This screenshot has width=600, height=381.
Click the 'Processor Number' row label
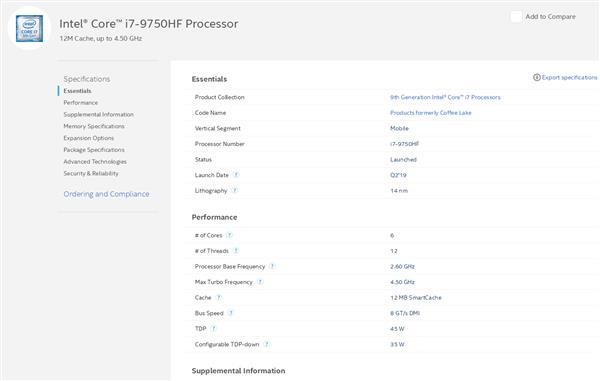(x=220, y=144)
